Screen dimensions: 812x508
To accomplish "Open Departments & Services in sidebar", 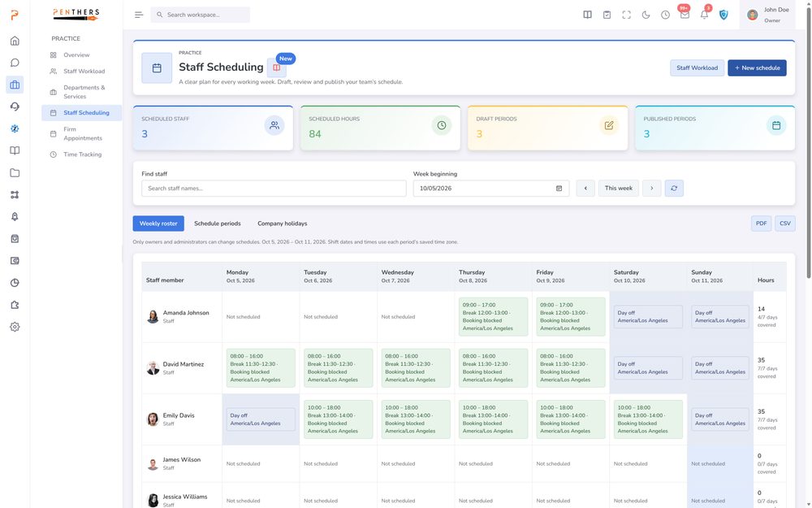I will 81,92.
